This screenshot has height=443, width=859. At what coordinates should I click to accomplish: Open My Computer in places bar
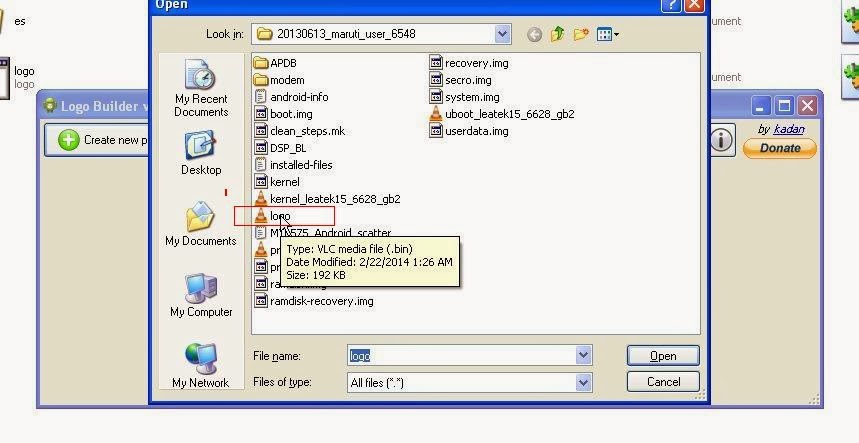[x=201, y=295]
